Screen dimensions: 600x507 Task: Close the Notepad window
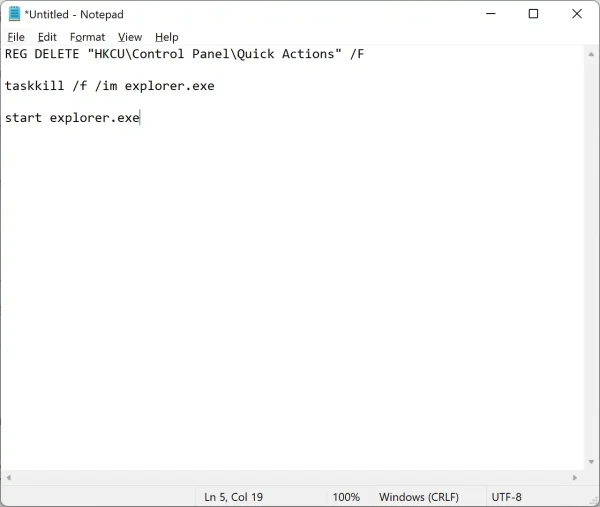[x=577, y=14]
